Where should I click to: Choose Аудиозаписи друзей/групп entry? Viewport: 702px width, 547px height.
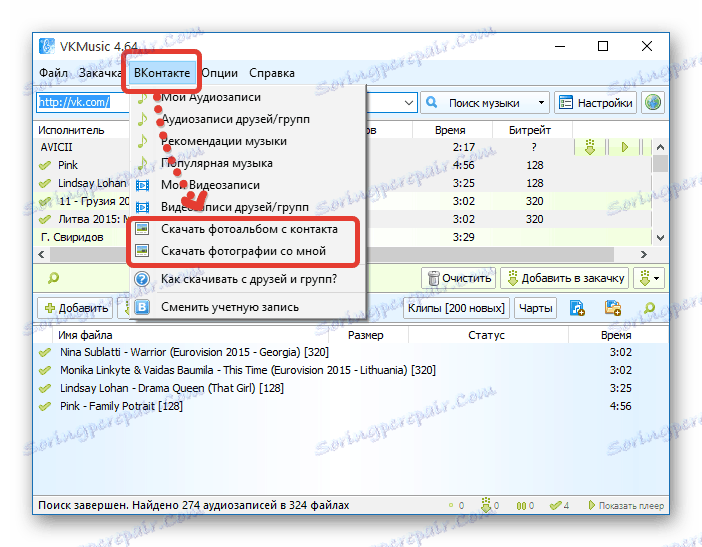coord(248,119)
